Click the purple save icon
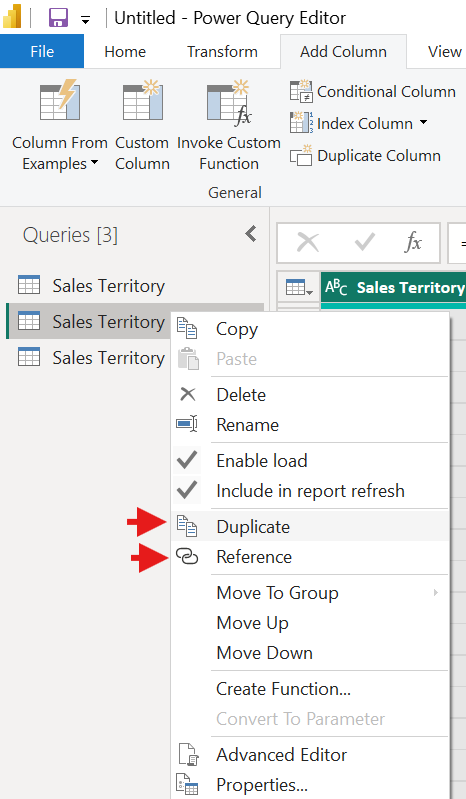This screenshot has width=466, height=799. click(x=59, y=18)
